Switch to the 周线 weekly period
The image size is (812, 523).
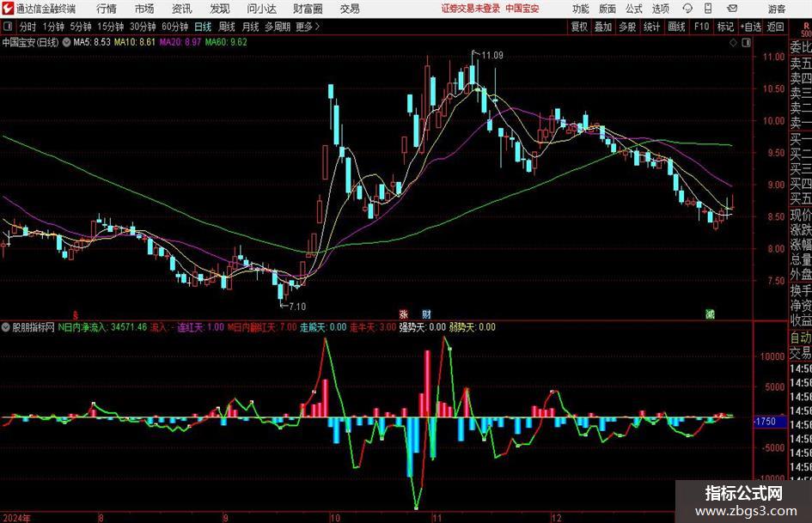click(x=227, y=27)
